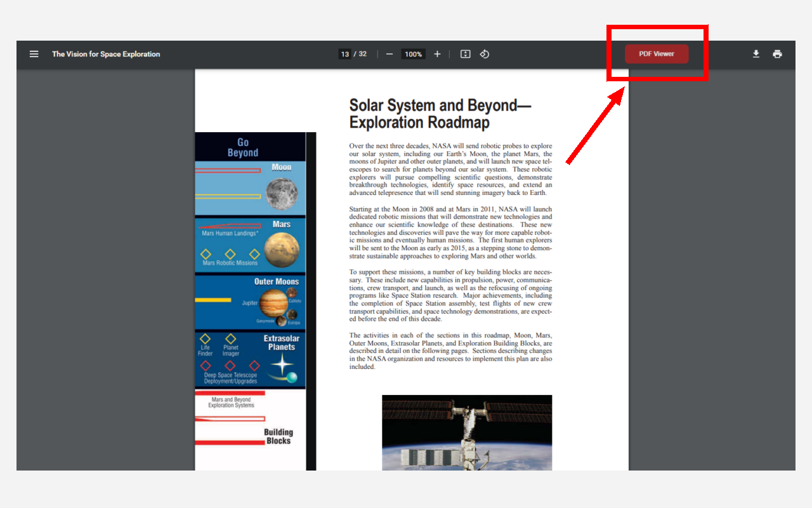Image resolution: width=812 pixels, height=508 pixels.
Task: Click the Moon section of the roadmap
Action: pos(250,187)
